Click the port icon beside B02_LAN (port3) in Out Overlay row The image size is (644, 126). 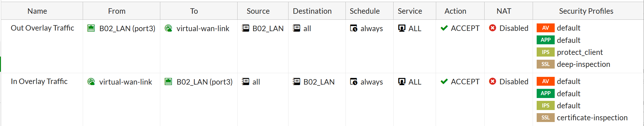(x=91, y=28)
